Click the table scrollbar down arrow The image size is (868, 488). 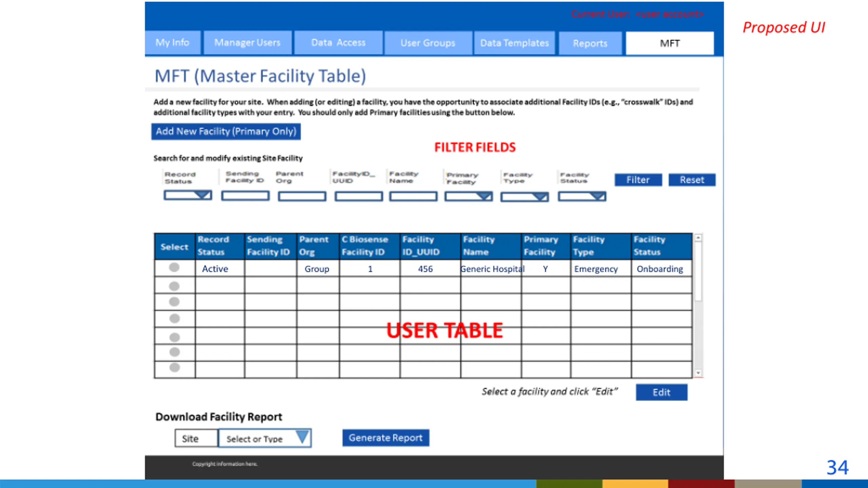tap(698, 373)
